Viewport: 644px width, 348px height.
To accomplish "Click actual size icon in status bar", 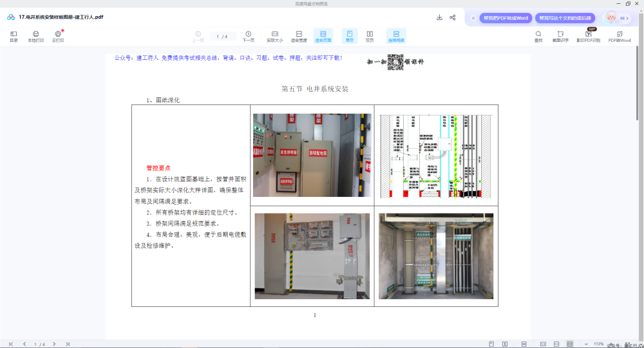I will [543, 344].
